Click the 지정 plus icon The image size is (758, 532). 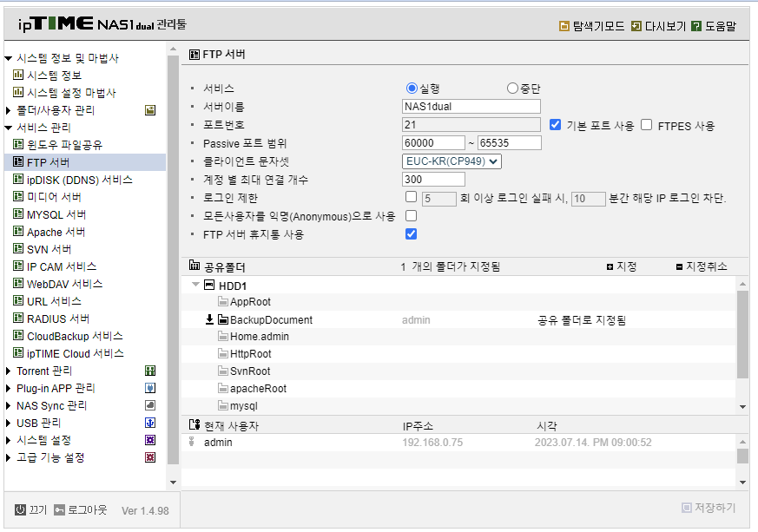pos(610,266)
